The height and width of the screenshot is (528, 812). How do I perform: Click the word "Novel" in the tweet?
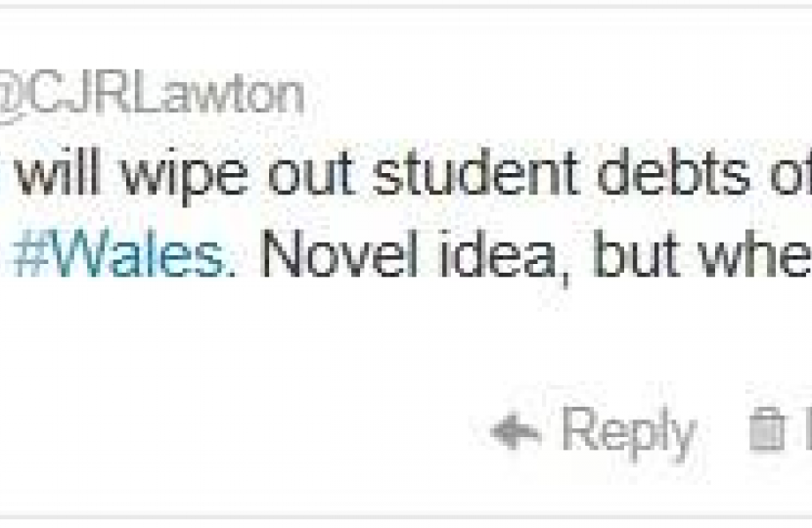click(x=339, y=254)
